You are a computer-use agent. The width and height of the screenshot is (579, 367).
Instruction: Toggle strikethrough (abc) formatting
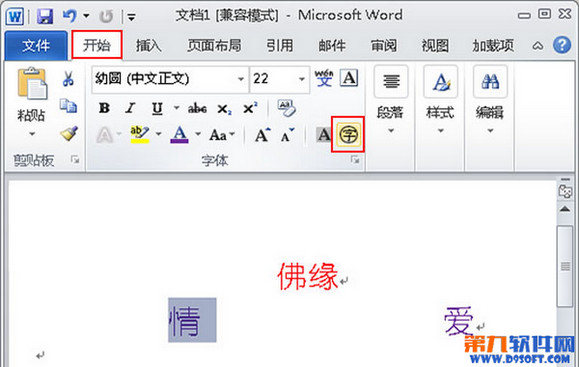pyautogui.click(x=197, y=108)
